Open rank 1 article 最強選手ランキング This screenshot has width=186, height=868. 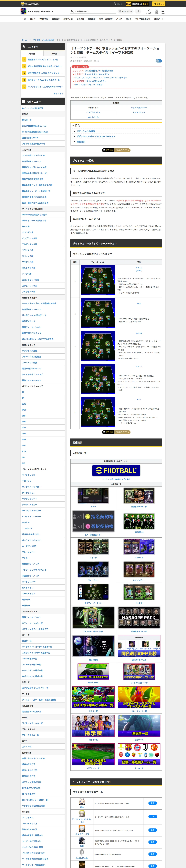(x=43, y=60)
